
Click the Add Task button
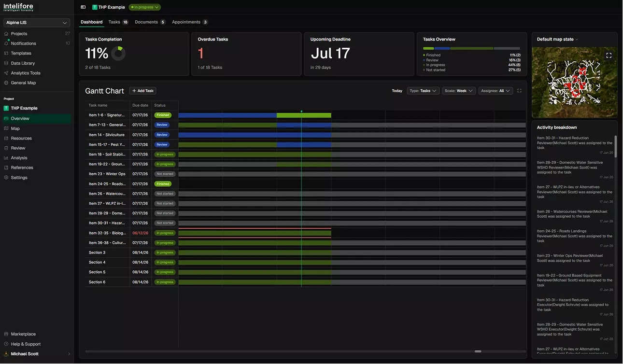(142, 91)
